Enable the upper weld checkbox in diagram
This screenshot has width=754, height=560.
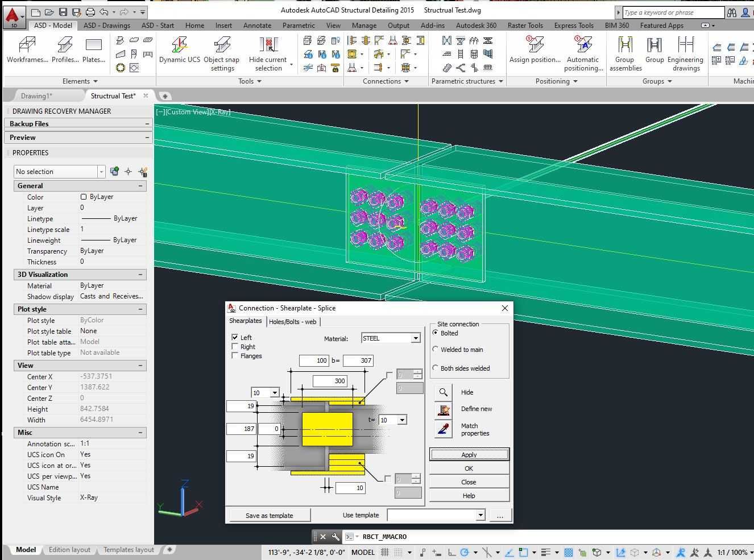[389, 375]
